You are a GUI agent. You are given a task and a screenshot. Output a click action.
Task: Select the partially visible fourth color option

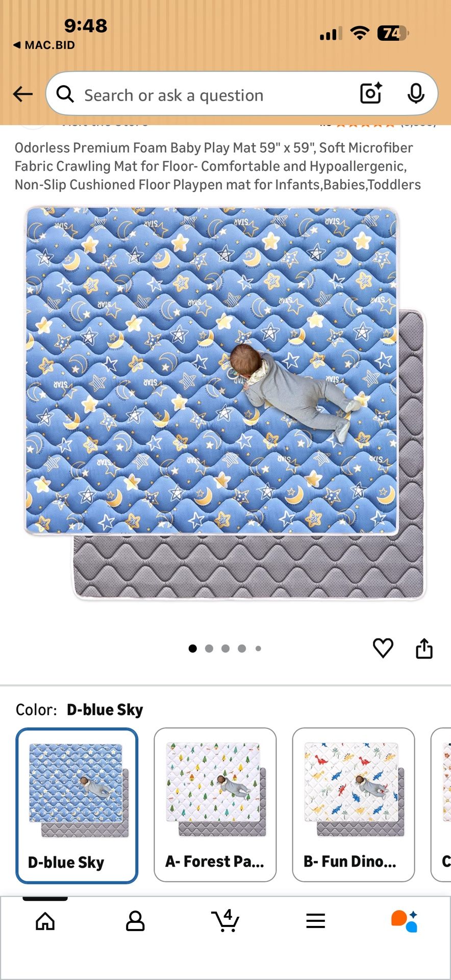[x=441, y=805]
